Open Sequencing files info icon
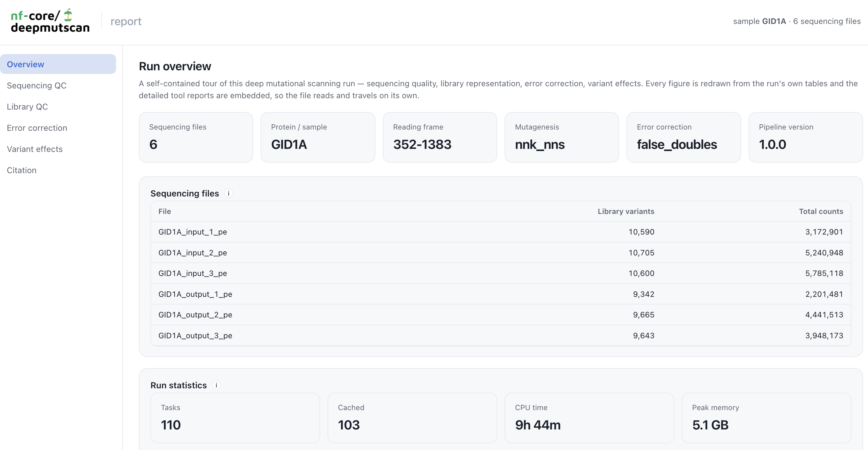 coord(228,193)
